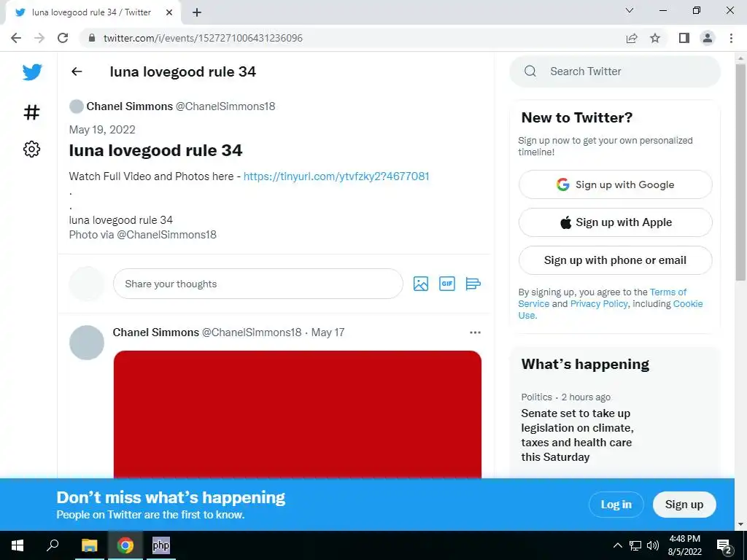This screenshot has height=560, width=747.
Task: Reload the page with the refresh icon
Action: tap(63, 38)
